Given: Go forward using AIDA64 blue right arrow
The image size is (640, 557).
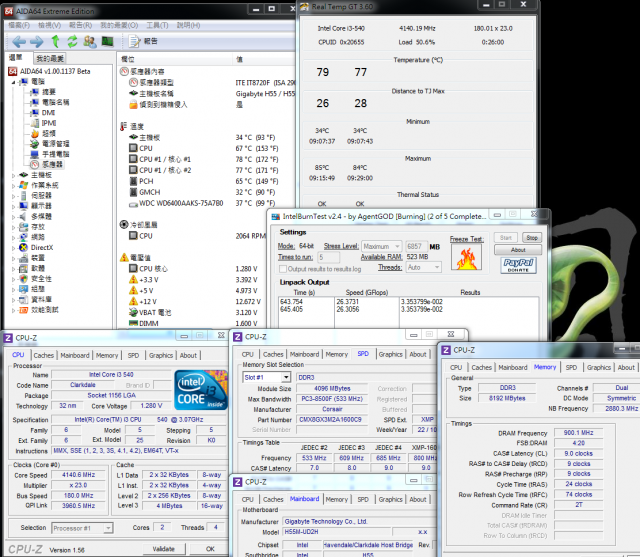Looking at the screenshot, I should [37, 41].
